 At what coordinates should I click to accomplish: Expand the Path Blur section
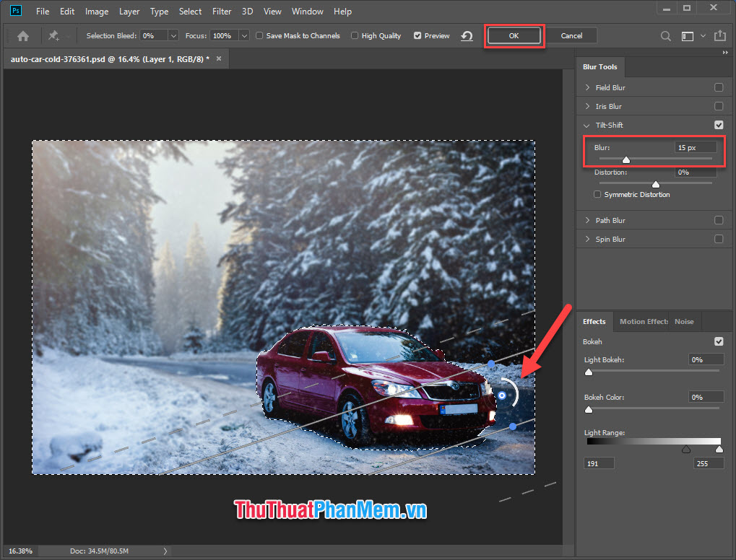click(x=587, y=219)
